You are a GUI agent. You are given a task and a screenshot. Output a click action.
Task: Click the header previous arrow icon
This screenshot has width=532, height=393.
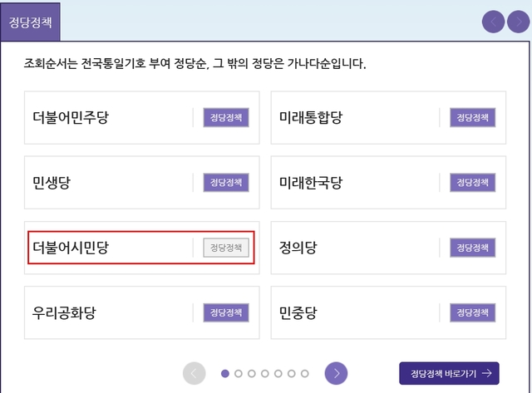click(x=493, y=22)
